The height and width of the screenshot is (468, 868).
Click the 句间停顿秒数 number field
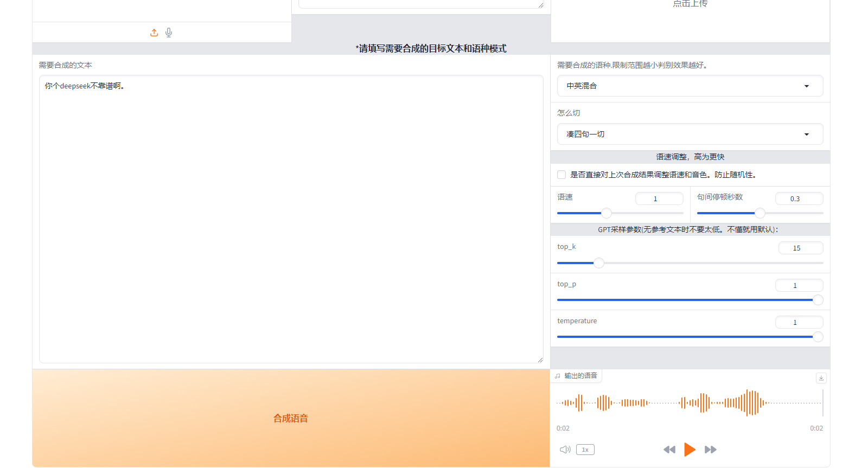[799, 198]
